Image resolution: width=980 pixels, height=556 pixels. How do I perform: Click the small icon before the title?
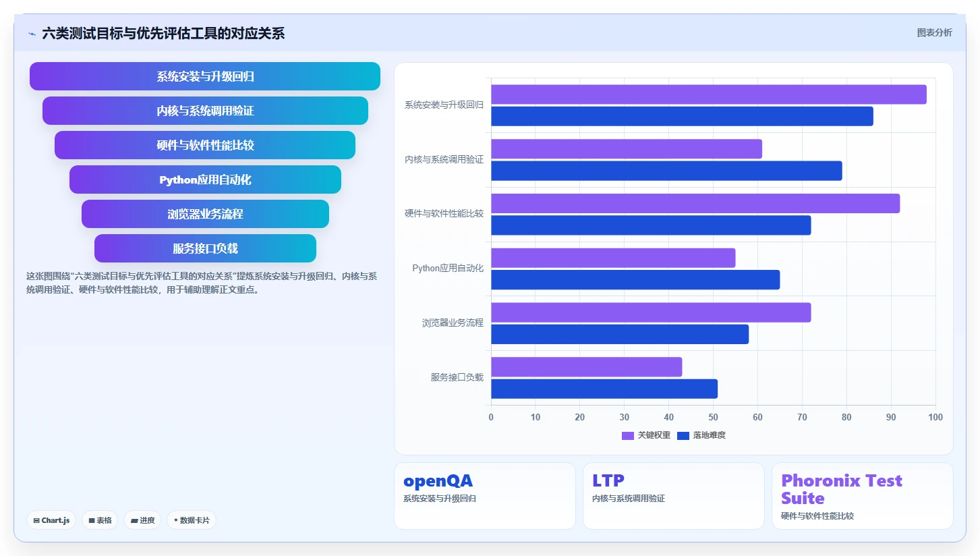32,34
